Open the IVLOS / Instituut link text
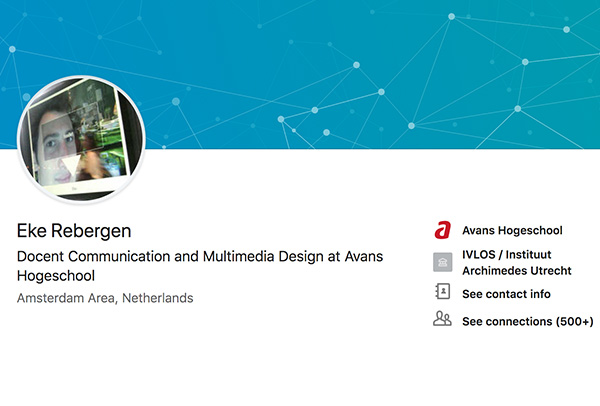Viewport: 600px width, 406px height. tap(507, 254)
